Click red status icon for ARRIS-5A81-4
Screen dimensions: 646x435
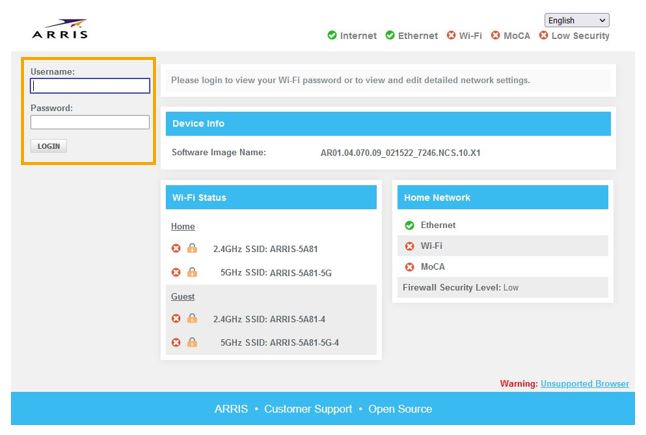[176, 318]
